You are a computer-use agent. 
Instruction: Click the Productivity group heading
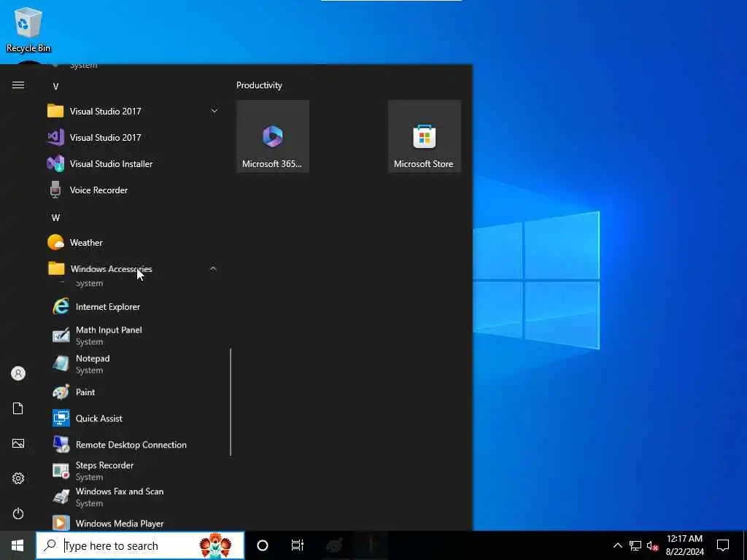(259, 85)
